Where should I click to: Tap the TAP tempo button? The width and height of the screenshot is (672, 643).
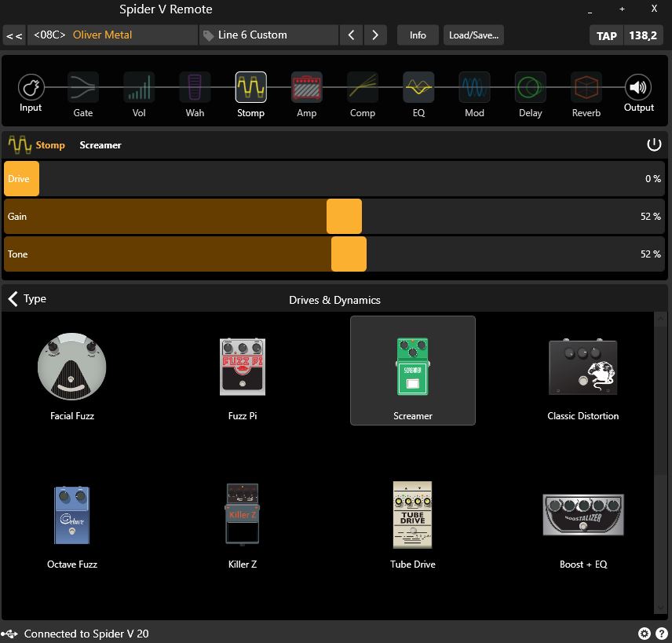click(606, 35)
